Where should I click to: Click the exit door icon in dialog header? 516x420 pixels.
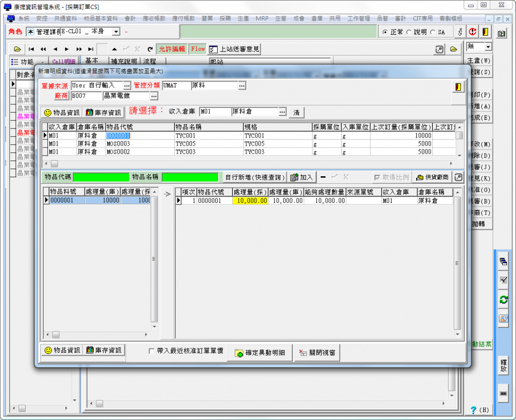(457, 87)
